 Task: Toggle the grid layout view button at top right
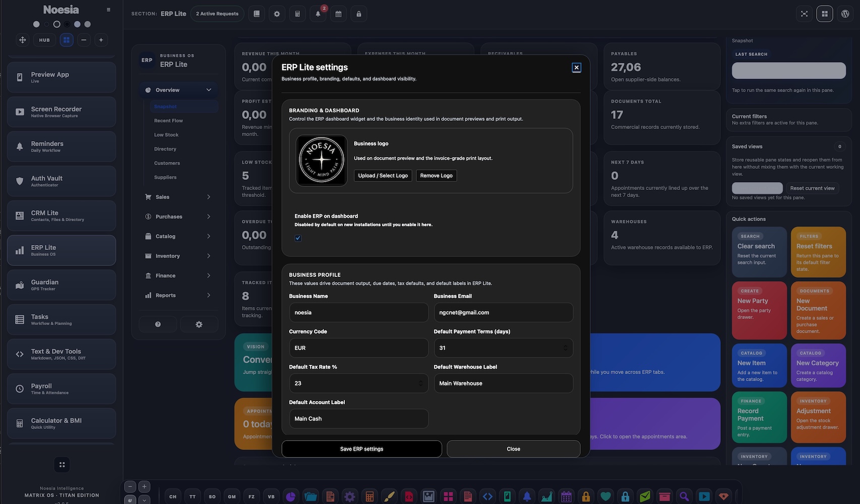(x=825, y=14)
